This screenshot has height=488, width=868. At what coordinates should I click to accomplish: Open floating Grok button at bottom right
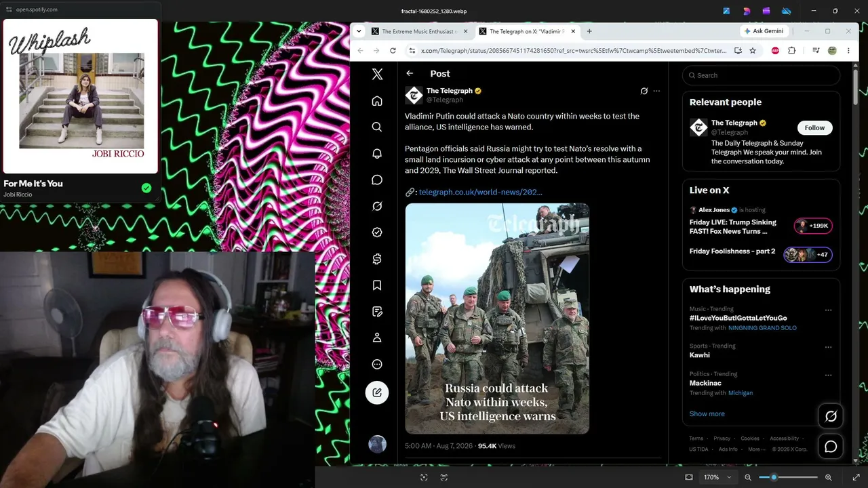click(x=831, y=416)
